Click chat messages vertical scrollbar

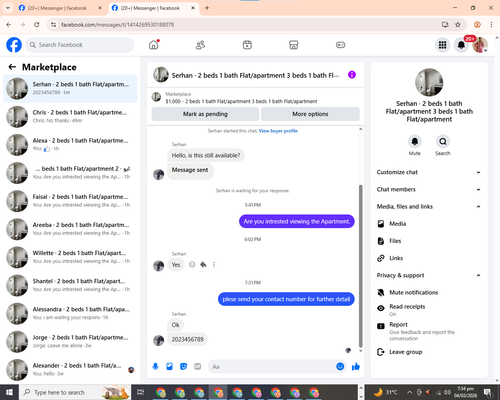[360, 266]
